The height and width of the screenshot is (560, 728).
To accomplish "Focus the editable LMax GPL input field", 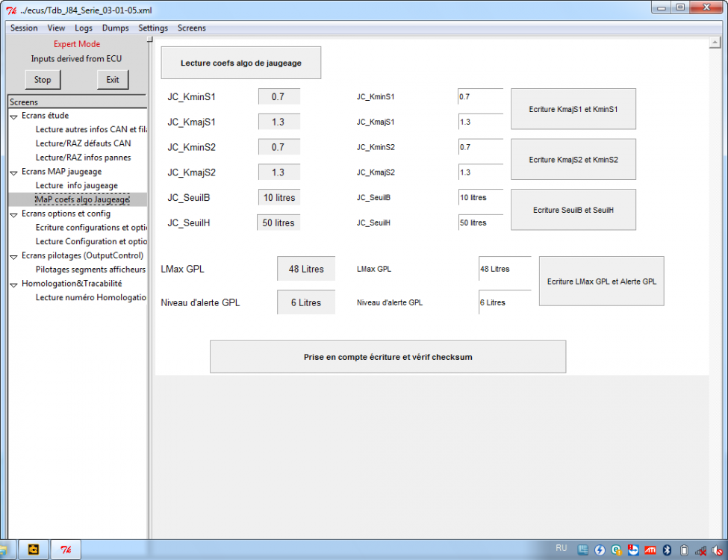I will tap(505, 269).
